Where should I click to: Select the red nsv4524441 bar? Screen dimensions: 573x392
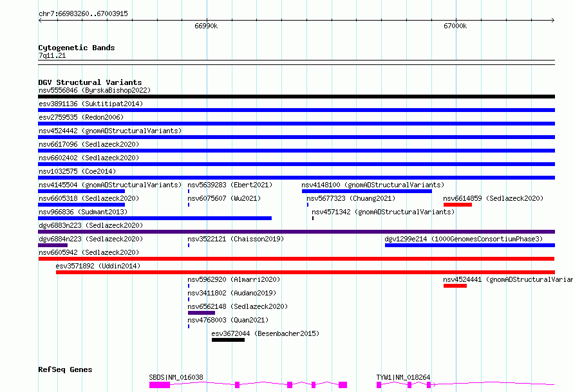pos(455,286)
